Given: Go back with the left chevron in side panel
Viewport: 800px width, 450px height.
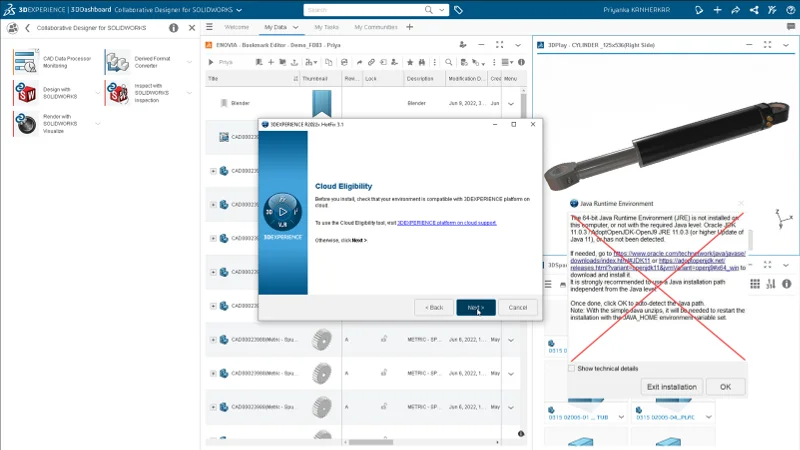Looking at the screenshot, I should tap(27, 28).
